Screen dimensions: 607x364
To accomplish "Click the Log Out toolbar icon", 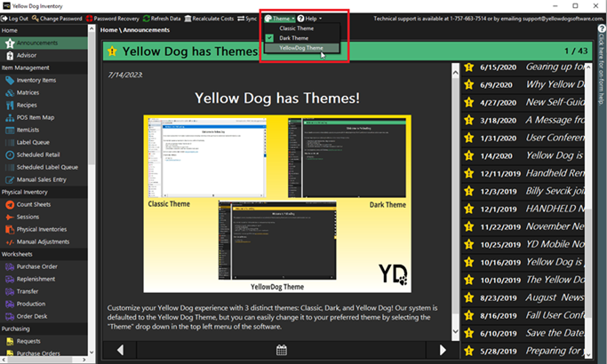I will 4,19.
